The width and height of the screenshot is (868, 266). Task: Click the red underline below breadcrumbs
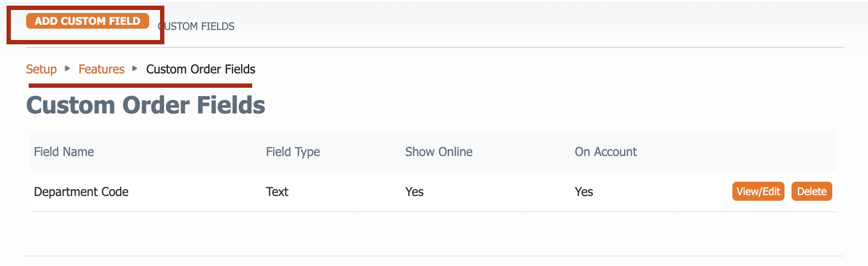pyautogui.click(x=140, y=86)
